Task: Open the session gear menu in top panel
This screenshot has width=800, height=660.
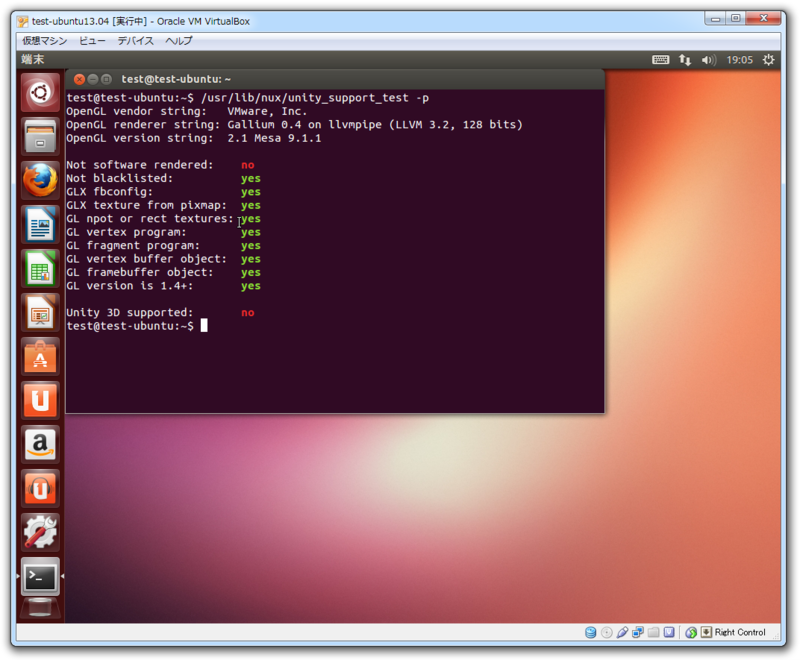Action: point(768,60)
